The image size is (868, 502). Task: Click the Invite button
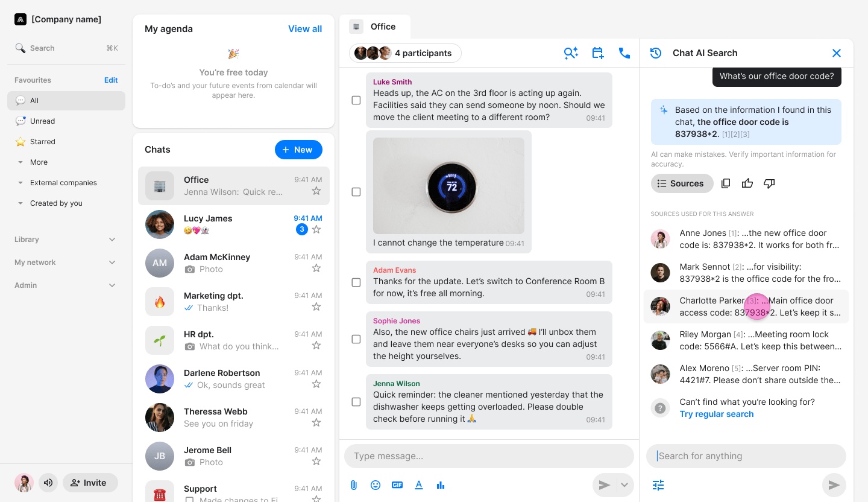click(x=90, y=483)
